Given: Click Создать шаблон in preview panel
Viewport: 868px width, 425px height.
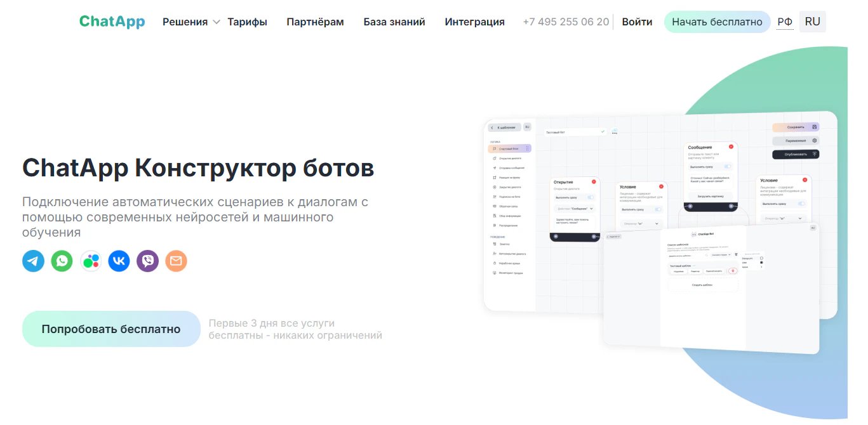Looking at the screenshot, I should pos(703,285).
